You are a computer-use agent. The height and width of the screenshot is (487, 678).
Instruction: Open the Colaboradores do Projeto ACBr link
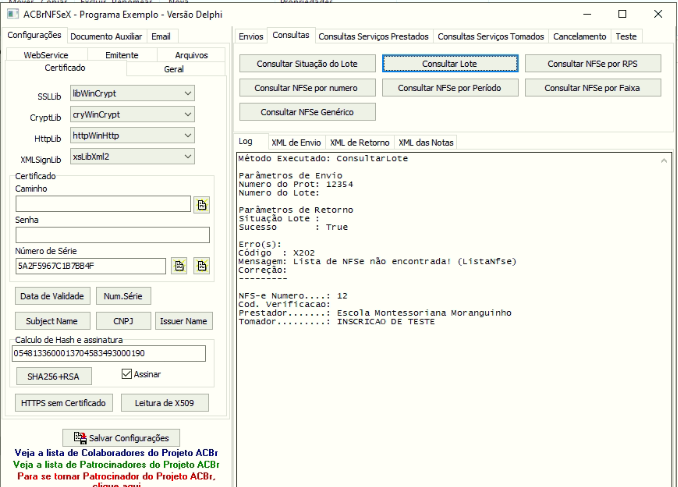[116, 453]
